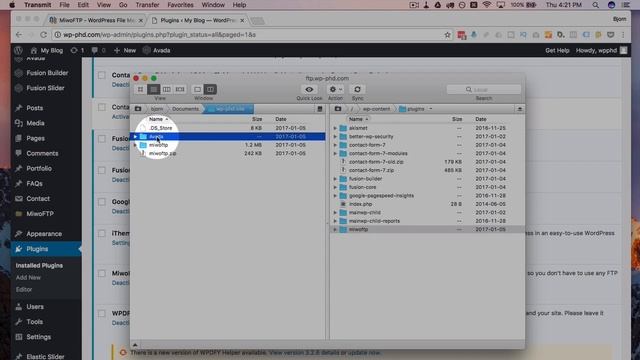
Task: Open the Go menu
Action: pyautogui.click(x=122, y=5)
